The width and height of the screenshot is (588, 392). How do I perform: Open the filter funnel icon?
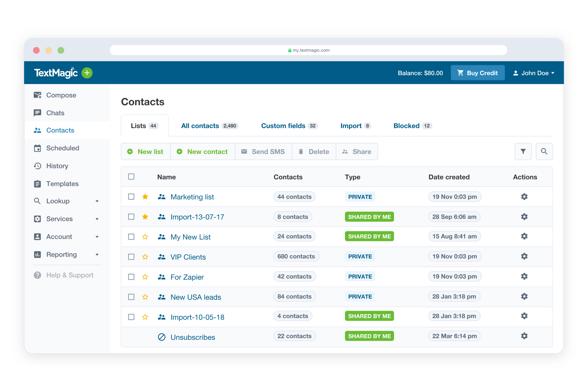point(523,151)
